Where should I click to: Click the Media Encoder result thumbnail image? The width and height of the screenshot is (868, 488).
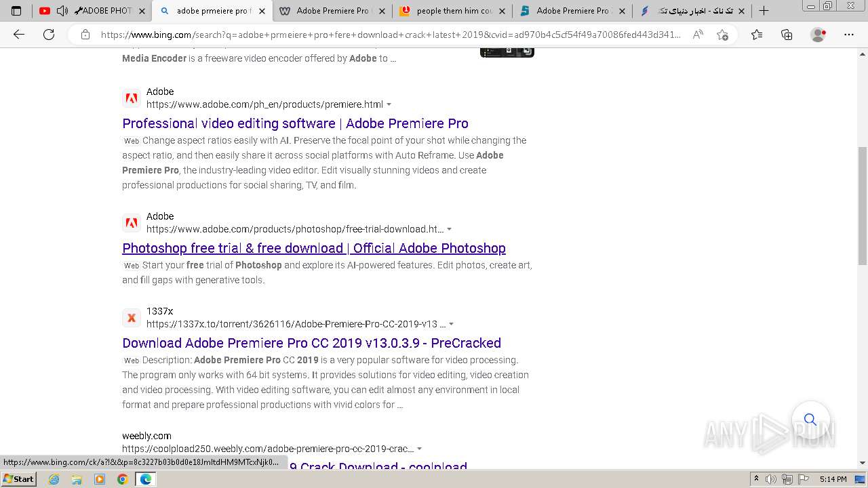pos(507,52)
